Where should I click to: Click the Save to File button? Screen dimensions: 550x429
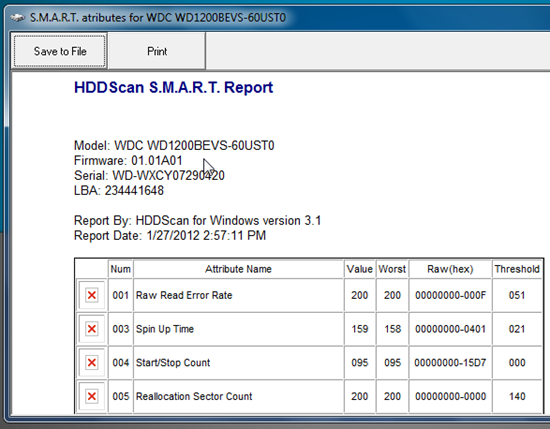pyautogui.click(x=59, y=51)
